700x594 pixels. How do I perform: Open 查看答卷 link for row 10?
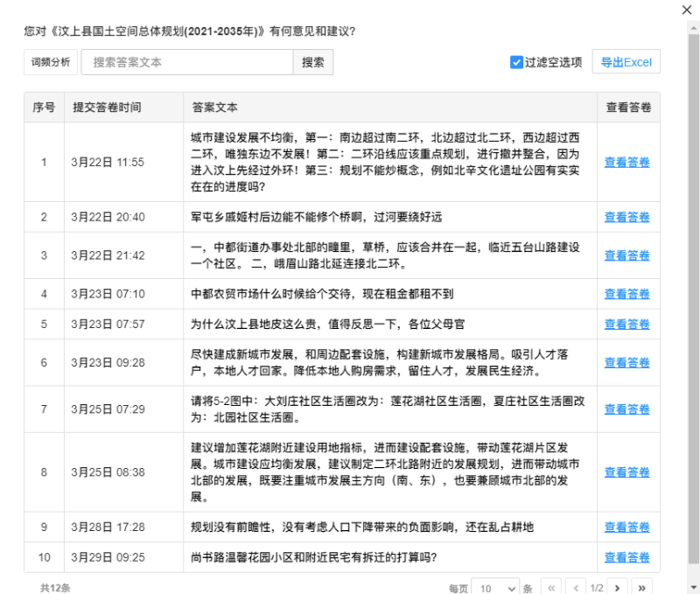(x=626, y=557)
